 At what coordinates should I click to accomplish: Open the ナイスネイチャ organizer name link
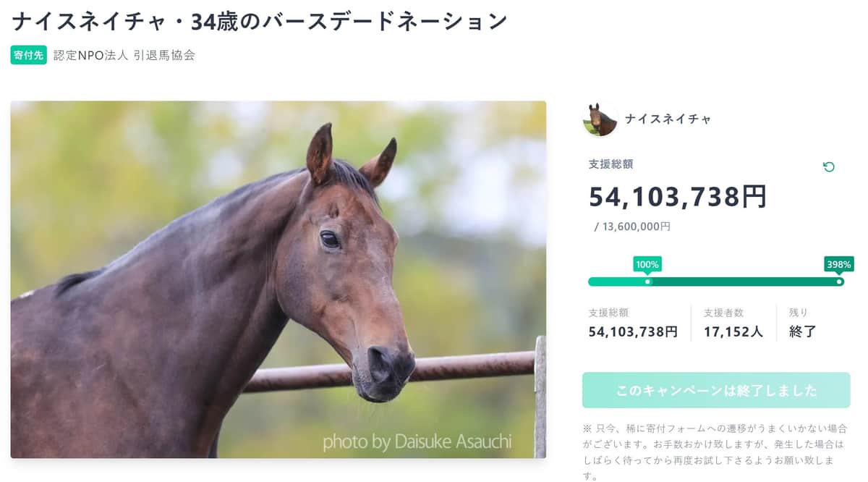(x=667, y=119)
